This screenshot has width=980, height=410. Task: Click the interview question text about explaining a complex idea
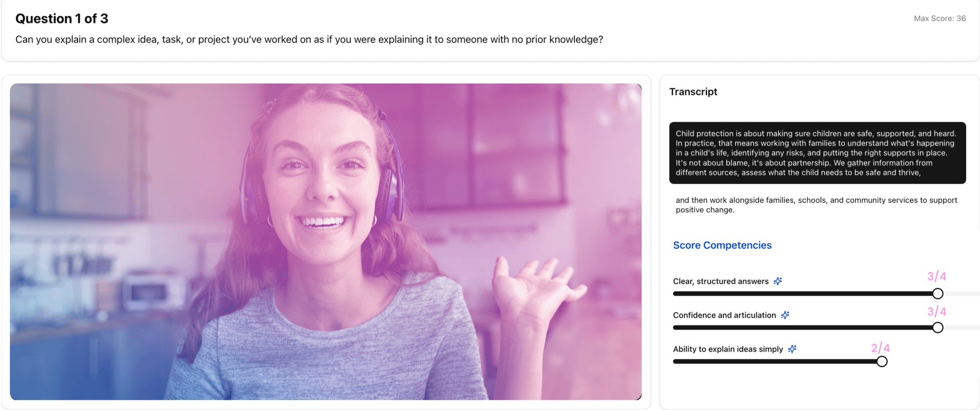[x=309, y=40]
